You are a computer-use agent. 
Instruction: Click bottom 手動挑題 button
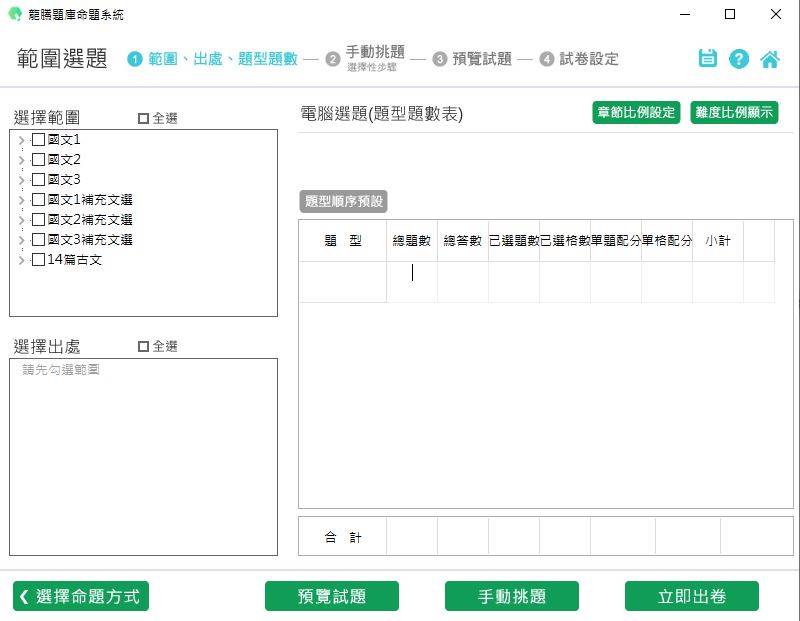tap(512, 596)
